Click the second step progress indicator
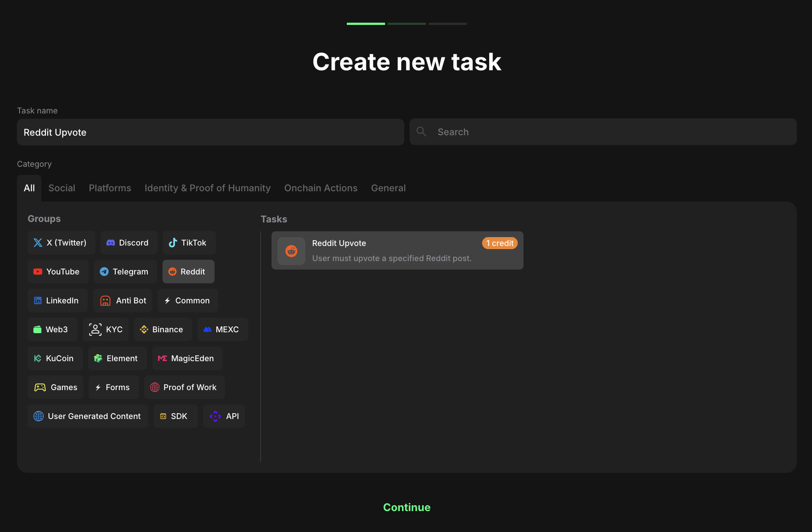The height and width of the screenshot is (532, 812). coord(407,24)
